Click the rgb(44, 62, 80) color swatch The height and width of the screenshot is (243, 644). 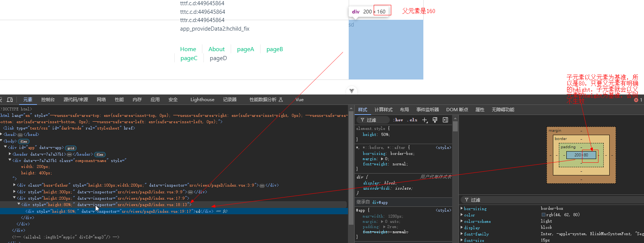[x=544, y=215]
